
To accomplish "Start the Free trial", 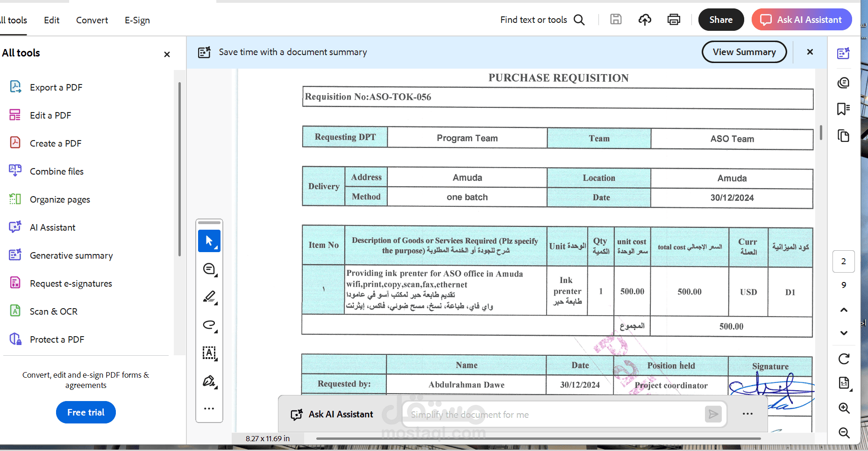I will coord(86,412).
